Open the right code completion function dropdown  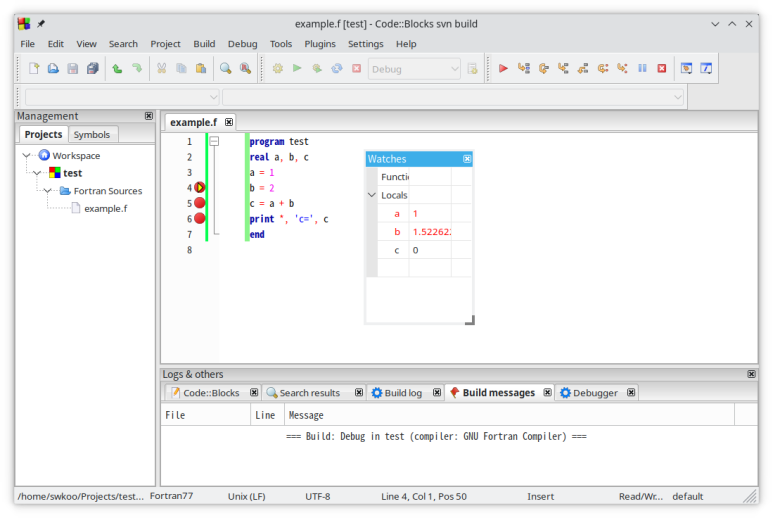[x=453, y=97]
